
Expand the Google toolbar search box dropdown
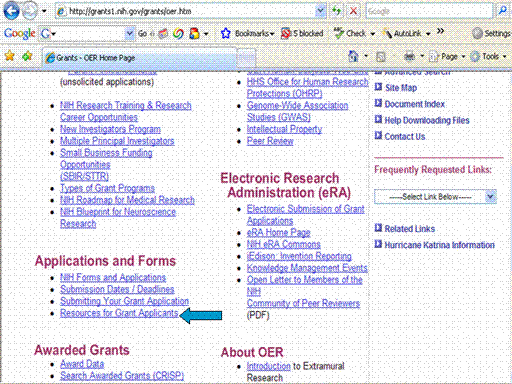130,33
